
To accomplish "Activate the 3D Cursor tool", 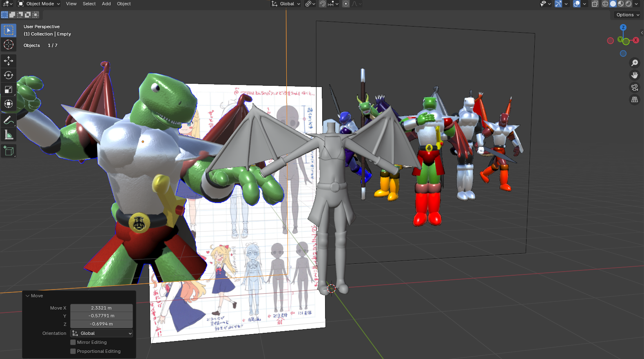I will tap(9, 45).
